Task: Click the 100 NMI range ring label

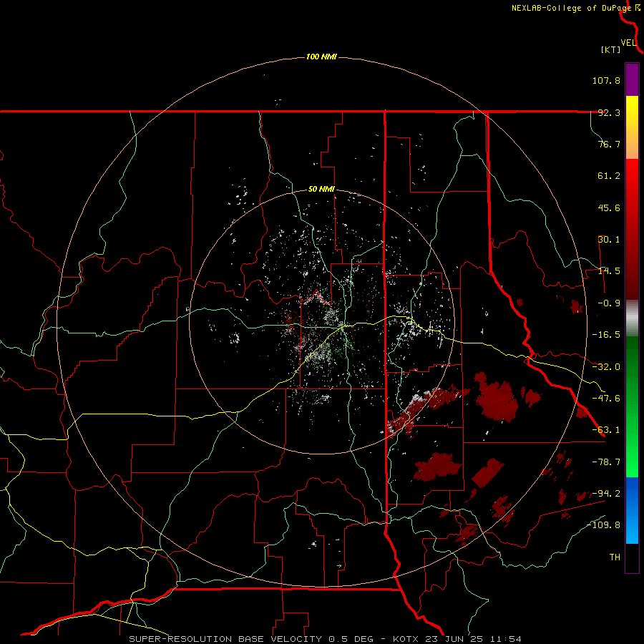Action: click(321, 57)
